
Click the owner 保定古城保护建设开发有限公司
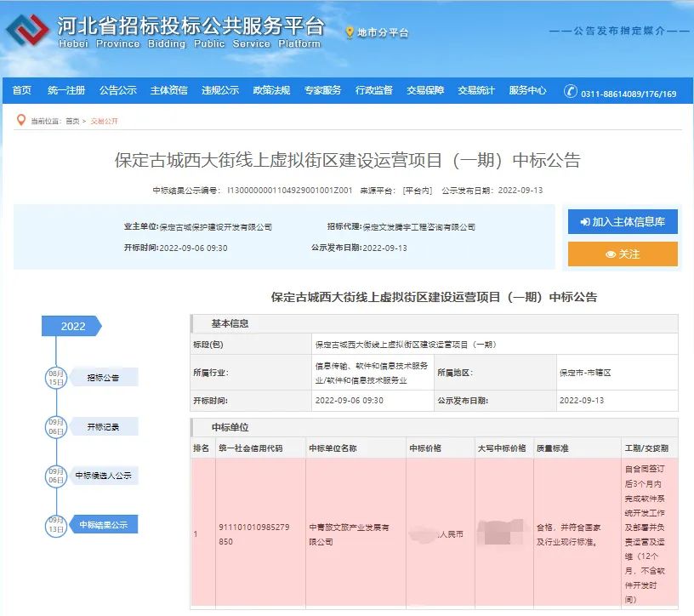pos(215,227)
